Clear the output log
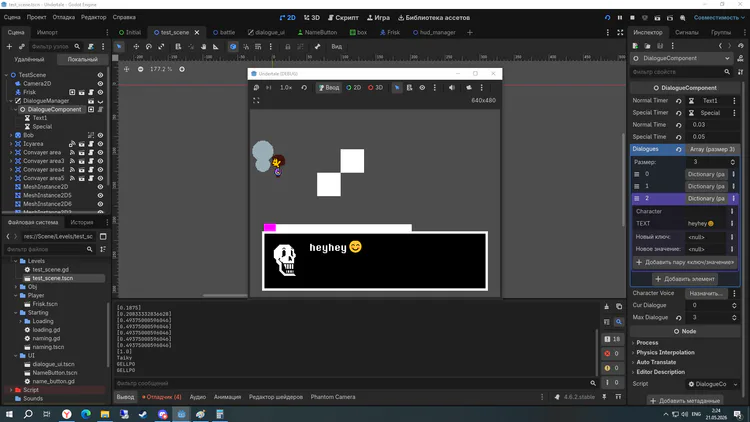The width and height of the screenshot is (750, 422). tap(607, 307)
